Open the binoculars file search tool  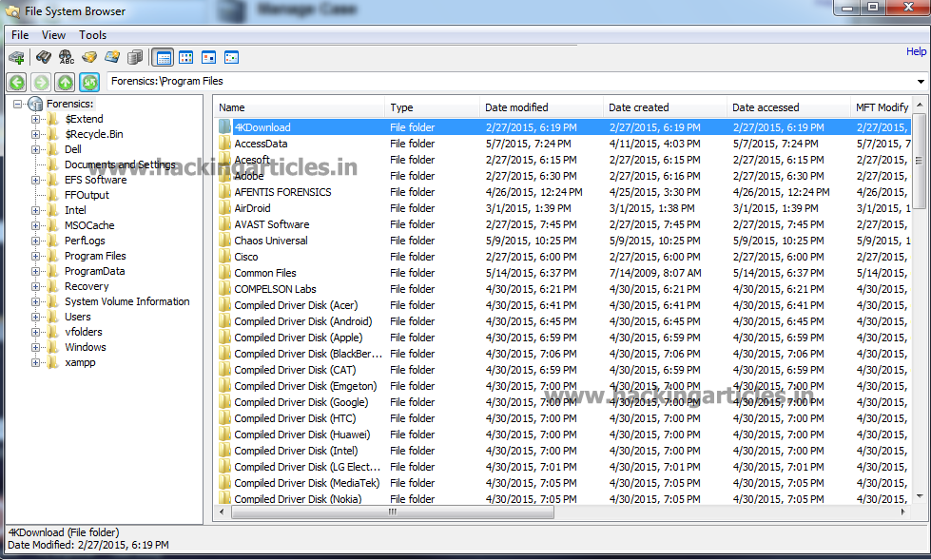(x=44, y=57)
